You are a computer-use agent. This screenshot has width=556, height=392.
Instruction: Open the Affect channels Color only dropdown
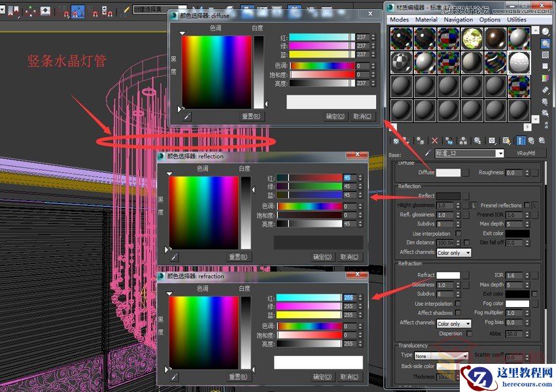pyautogui.click(x=454, y=323)
